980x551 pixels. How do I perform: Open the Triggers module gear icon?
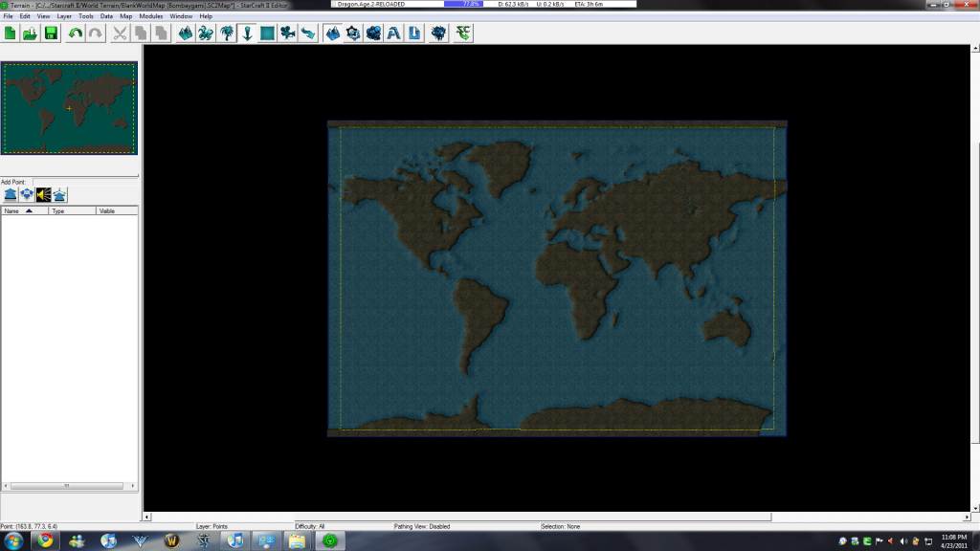point(353,33)
